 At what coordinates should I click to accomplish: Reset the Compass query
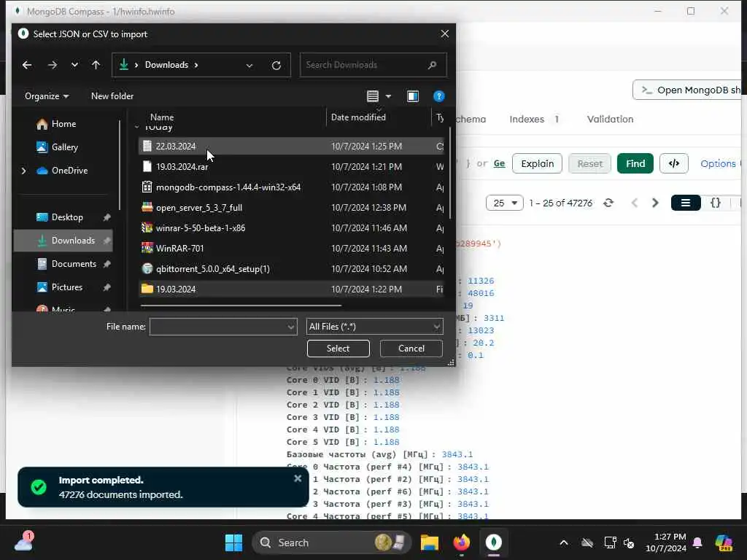(589, 164)
